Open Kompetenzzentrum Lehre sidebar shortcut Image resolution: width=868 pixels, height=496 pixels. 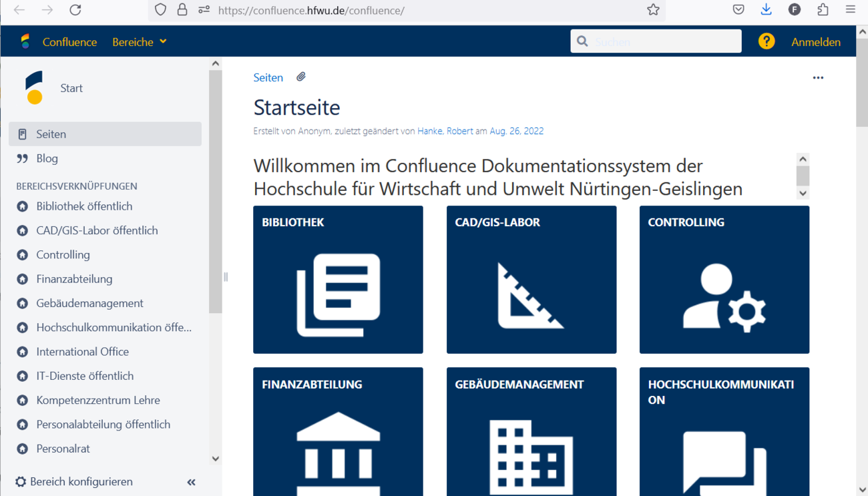[98, 401]
